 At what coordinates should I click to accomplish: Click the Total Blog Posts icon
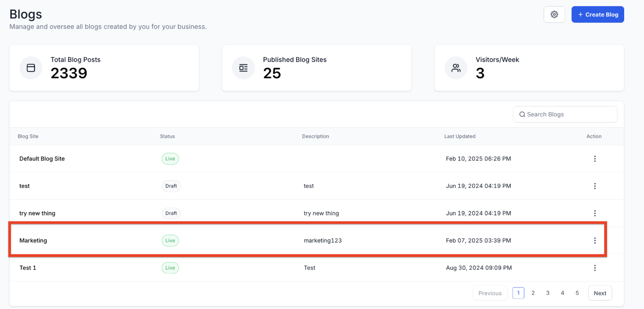coord(31,68)
